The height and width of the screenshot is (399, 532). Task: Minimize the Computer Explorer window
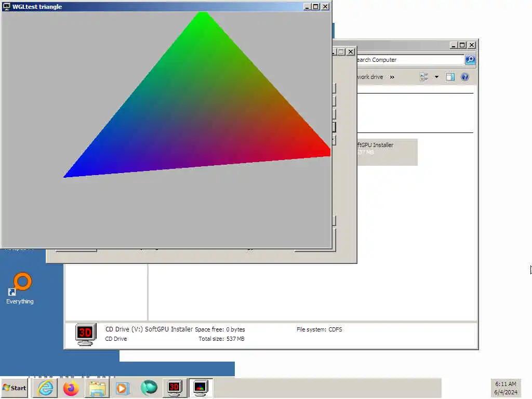pyautogui.click(x=454, y=45)
